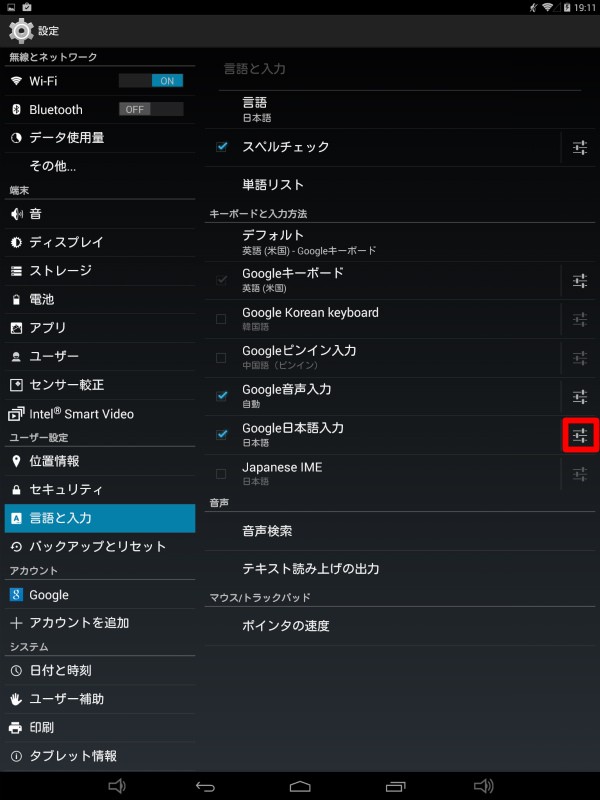This screenshot has width=600, height=800.
Task: Select バックアップとリセット in sidebar
Action: coord(100,546)
